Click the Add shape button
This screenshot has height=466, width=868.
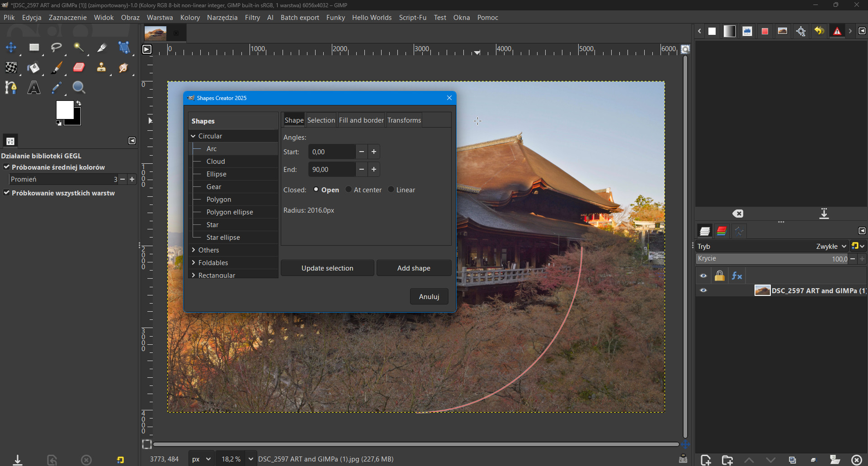click(414, 268)
